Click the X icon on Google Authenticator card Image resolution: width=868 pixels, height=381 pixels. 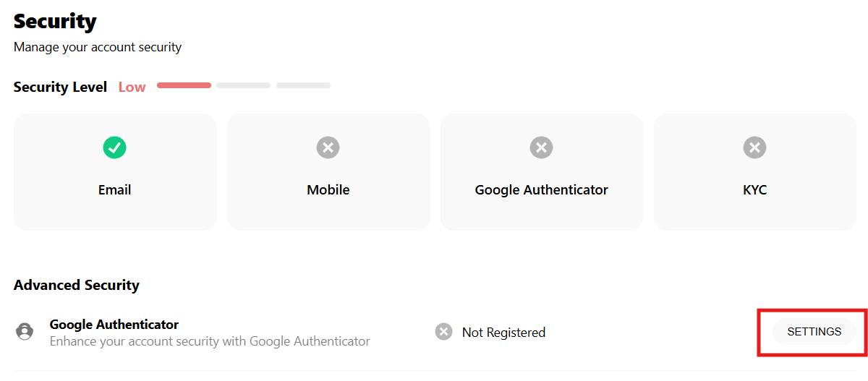pyautogui.click(x=541, y=148)
